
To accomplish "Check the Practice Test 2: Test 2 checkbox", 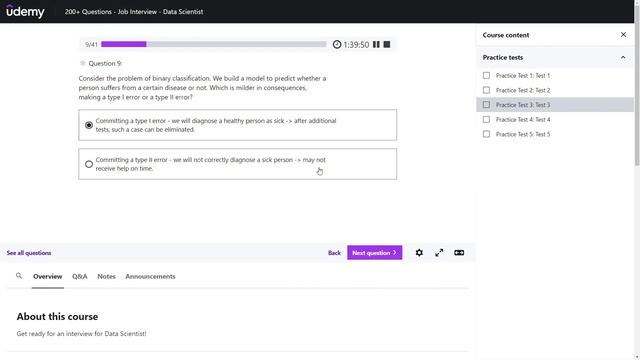I will (x=486, y=90).
